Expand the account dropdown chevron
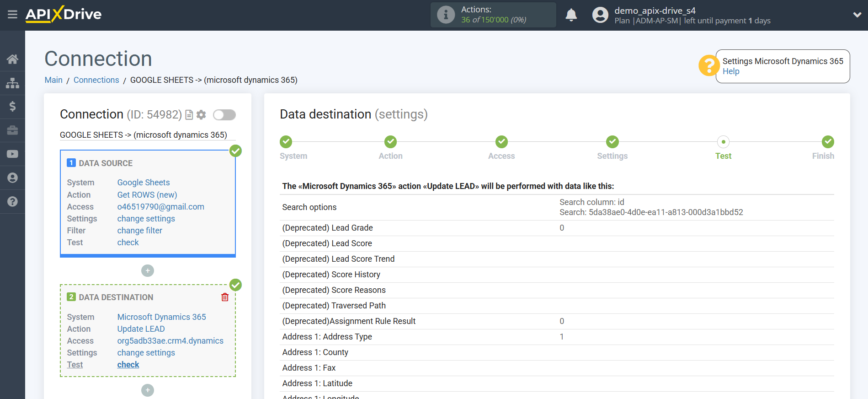This screenshot has width=868, height=399. click(x=857, y=15)
